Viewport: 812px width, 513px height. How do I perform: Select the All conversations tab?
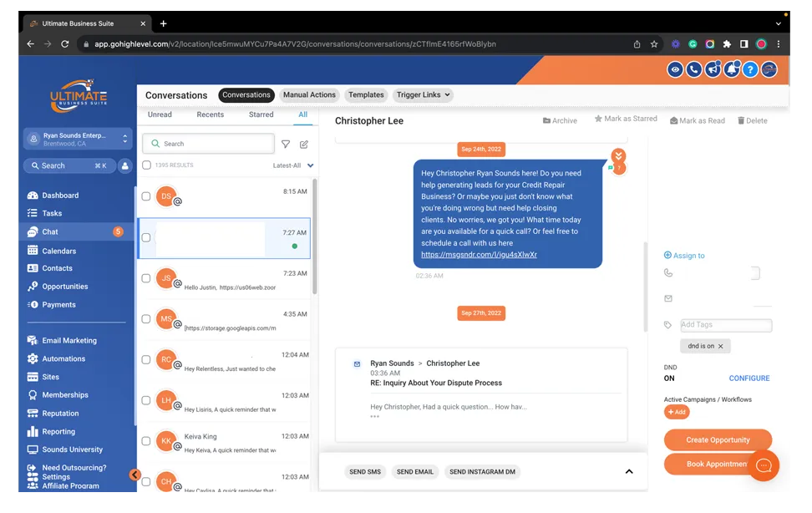[x=303, y=114]
